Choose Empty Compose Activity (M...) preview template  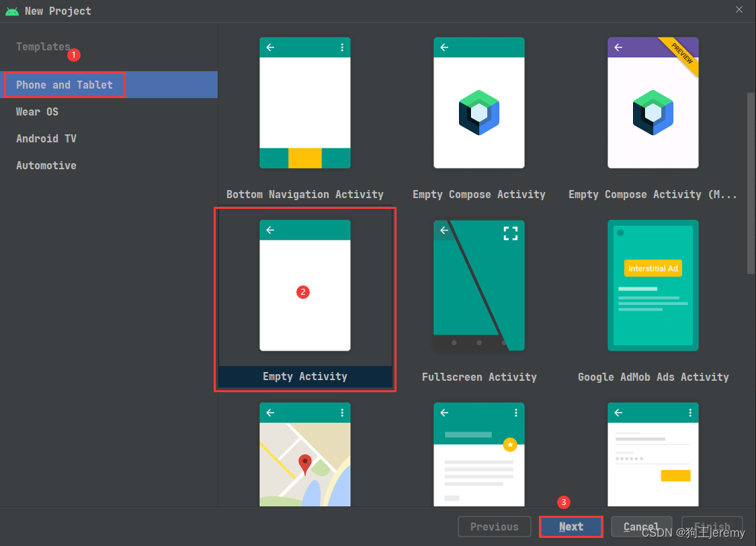point(653,103)
